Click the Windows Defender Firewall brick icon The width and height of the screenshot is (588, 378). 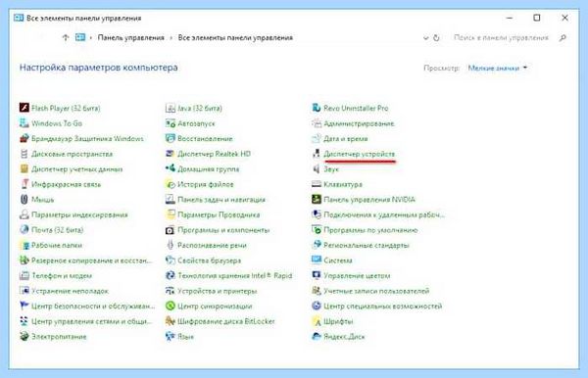coord(24,139)
